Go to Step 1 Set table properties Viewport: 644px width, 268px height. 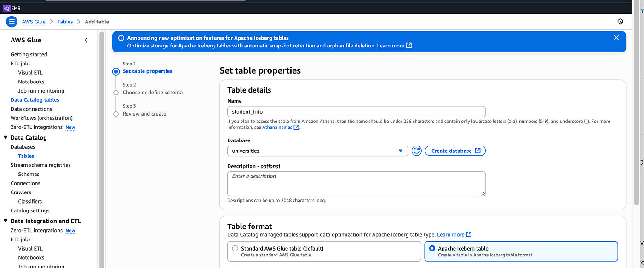pyautogui.click(x=147, y=71)
